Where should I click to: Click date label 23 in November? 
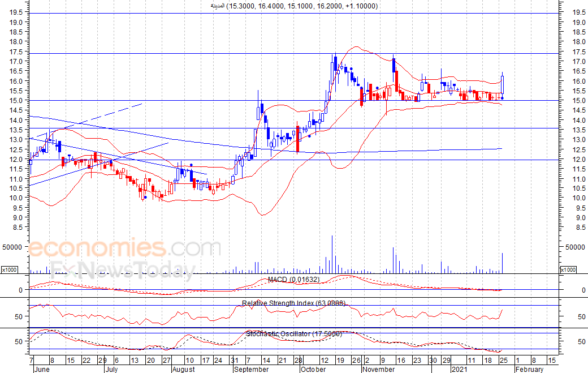tap(417, 361)
